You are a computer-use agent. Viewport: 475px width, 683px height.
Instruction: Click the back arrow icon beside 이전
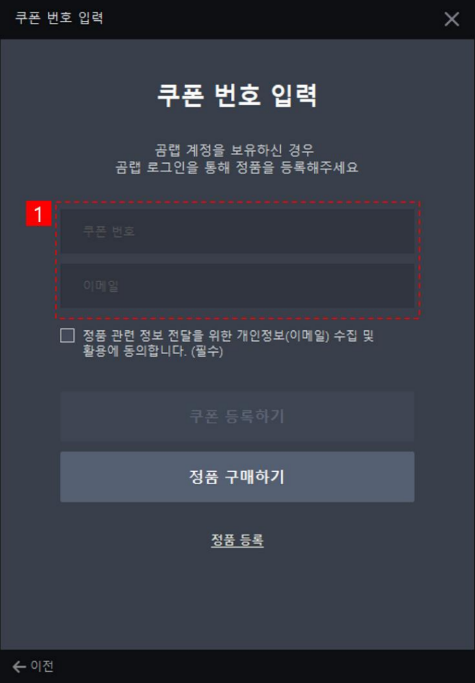[19, 666]
